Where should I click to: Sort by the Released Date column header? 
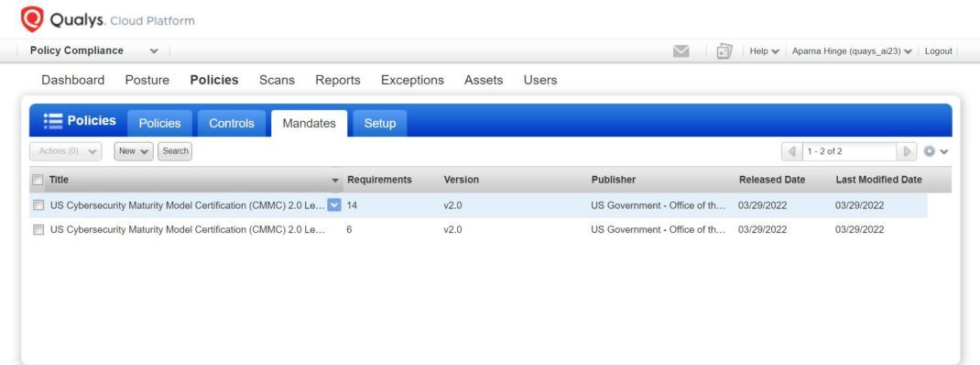tap(772, 180)
